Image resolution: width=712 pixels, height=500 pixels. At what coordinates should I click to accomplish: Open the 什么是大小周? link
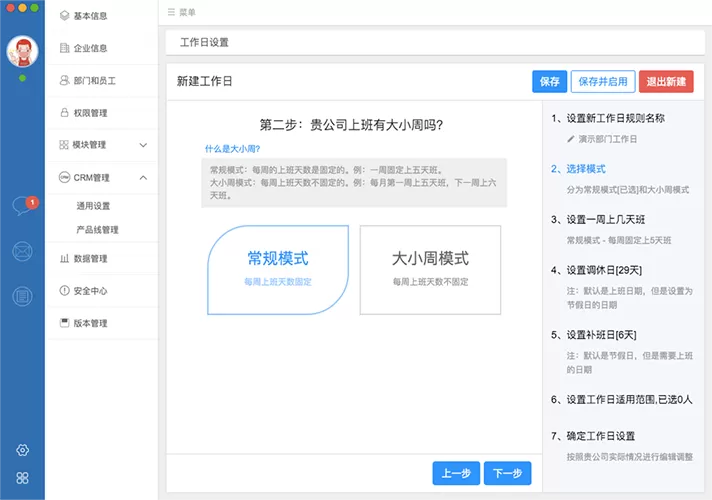[232, 149]
